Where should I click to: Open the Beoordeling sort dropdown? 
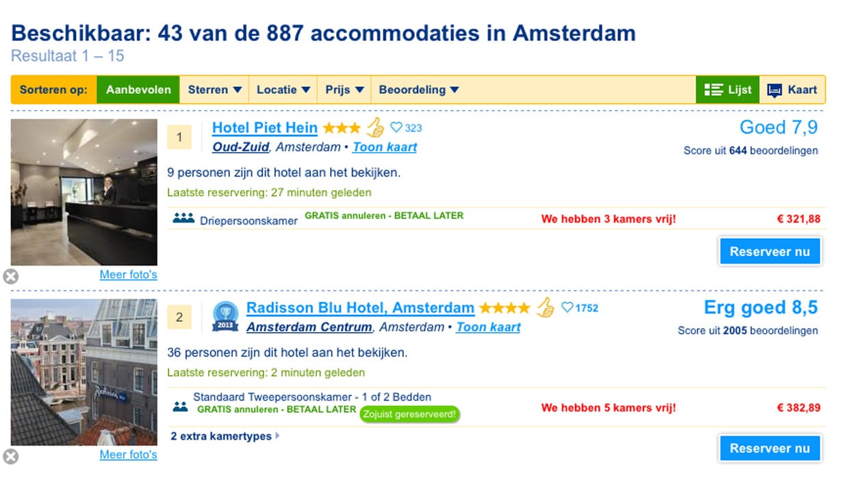coord(419,90)
